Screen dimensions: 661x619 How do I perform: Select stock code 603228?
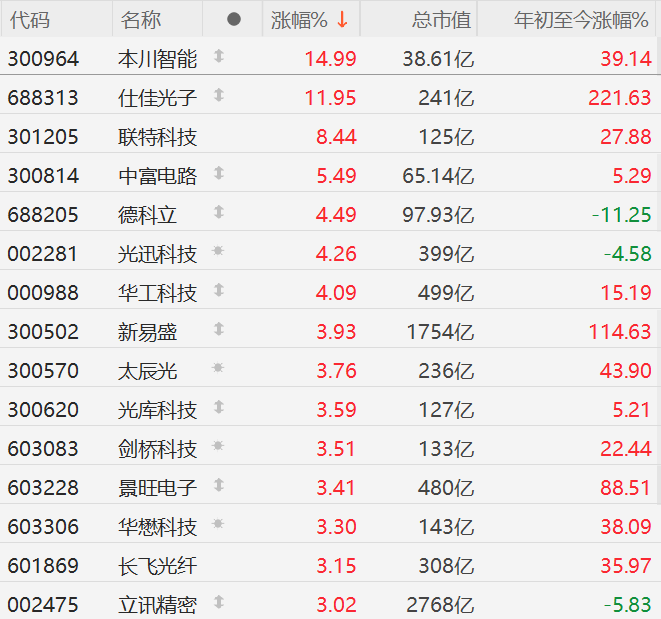43,488
